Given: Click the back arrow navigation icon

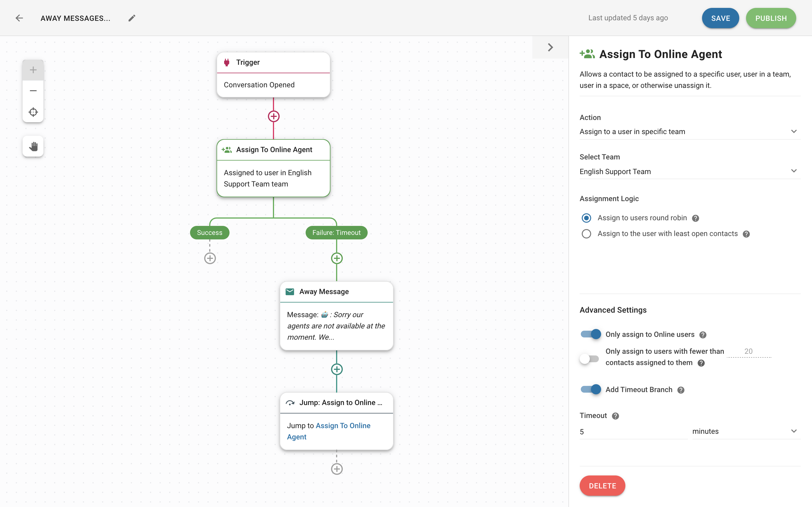Looking at the screenshot, I should tap(19, 17).
